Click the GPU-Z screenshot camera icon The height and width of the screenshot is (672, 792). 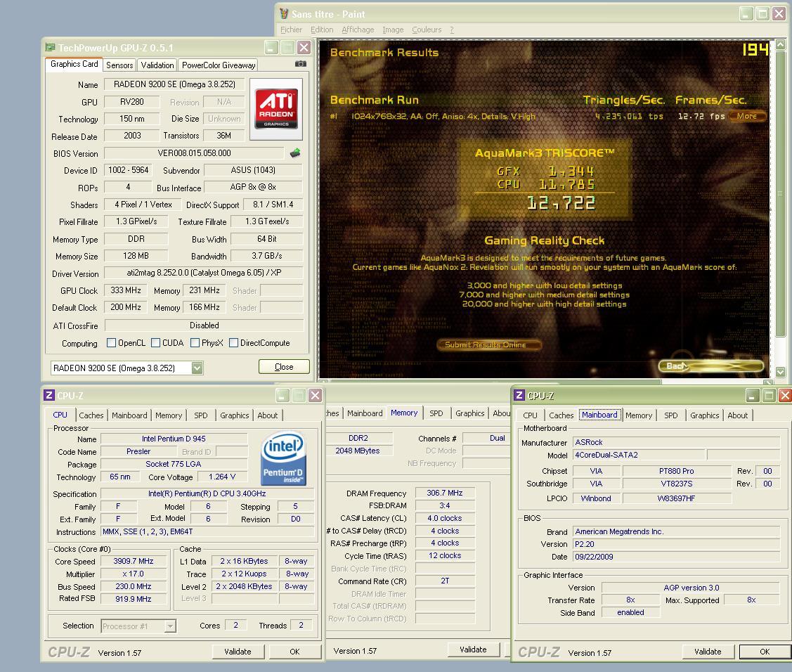click(301, 64)
